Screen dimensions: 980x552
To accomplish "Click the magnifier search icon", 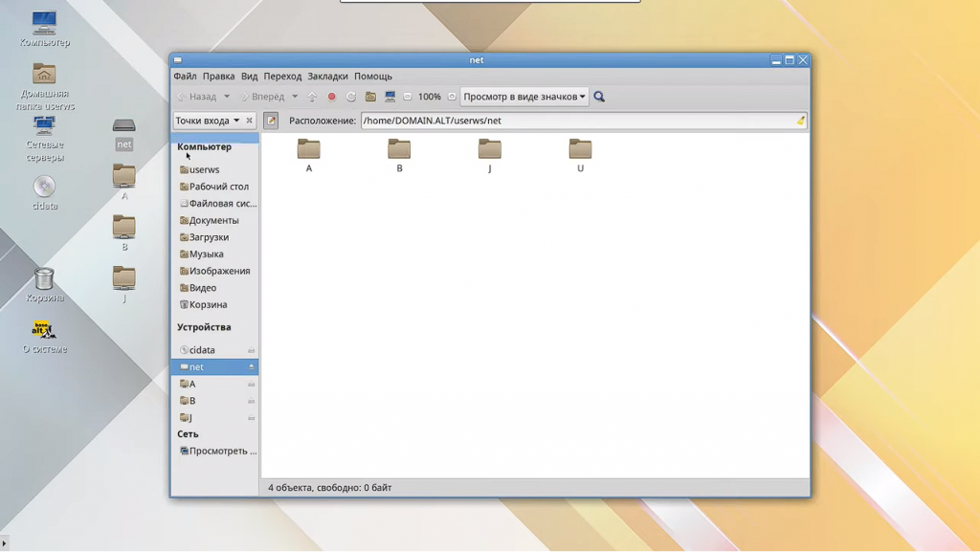I will coord(599,97).
